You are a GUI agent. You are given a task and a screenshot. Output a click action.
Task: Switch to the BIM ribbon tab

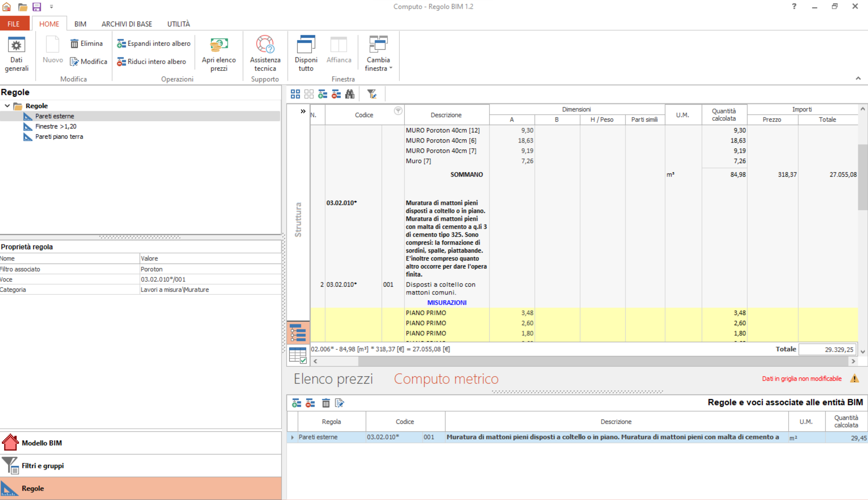(x=80, y=24)
